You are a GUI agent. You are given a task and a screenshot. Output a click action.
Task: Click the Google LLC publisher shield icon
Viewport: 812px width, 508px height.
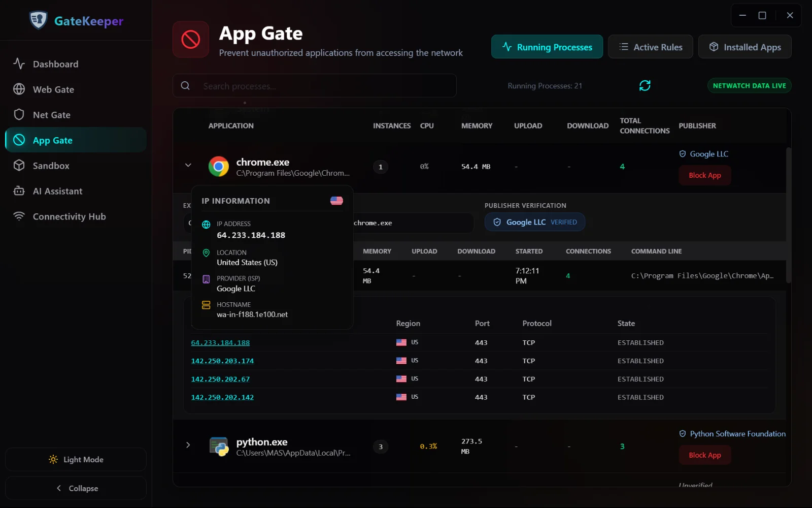coord(683,153)
